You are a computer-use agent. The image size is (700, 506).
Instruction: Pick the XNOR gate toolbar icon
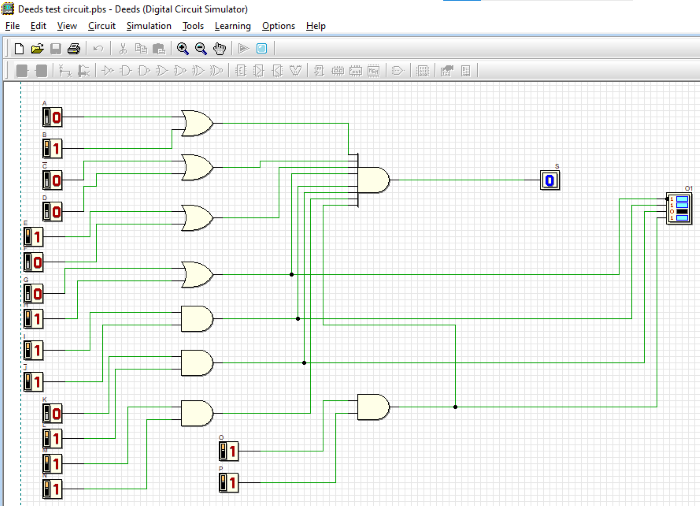[x=217, y=71]
